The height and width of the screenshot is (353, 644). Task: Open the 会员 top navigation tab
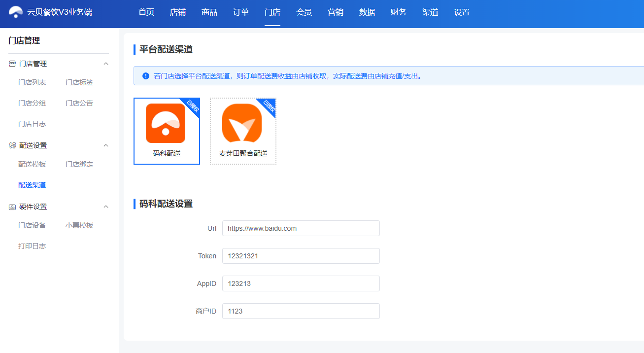point(304,12)
